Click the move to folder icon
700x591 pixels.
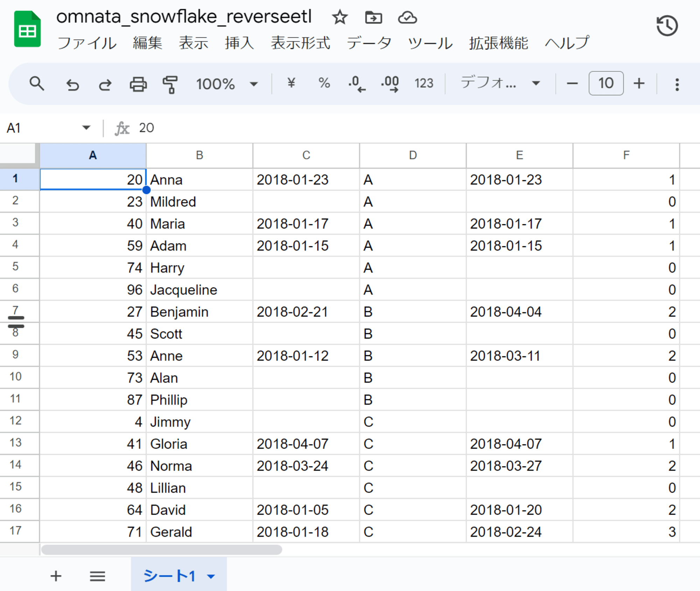[373, 17]
